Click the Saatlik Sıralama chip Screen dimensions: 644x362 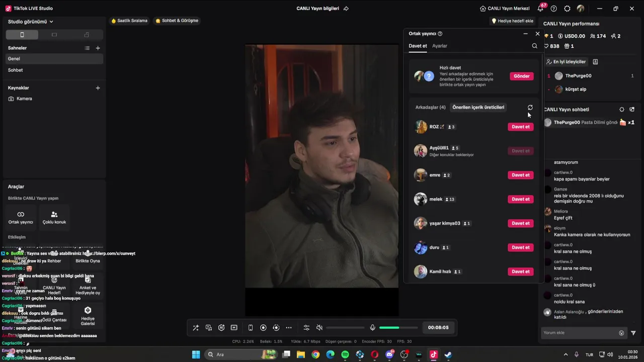pos(129,21)
